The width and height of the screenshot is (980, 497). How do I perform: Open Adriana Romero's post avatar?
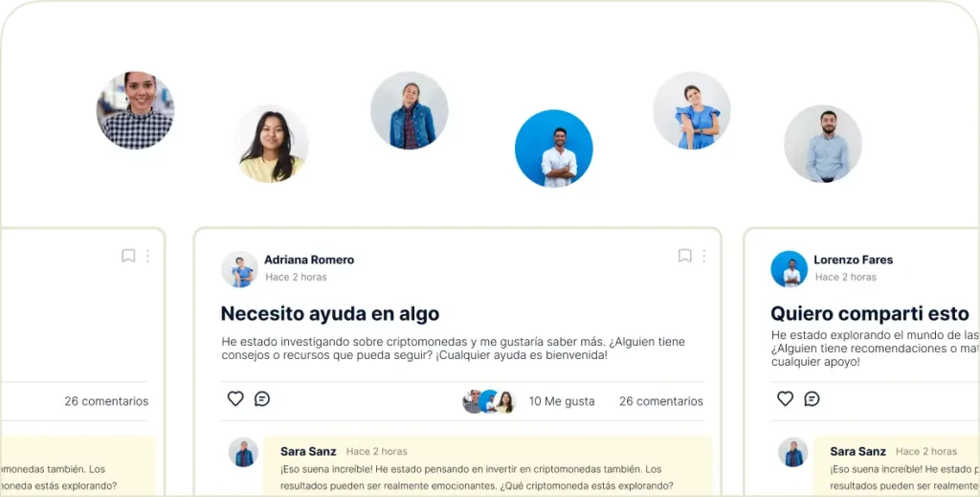[x=239, y=269]
